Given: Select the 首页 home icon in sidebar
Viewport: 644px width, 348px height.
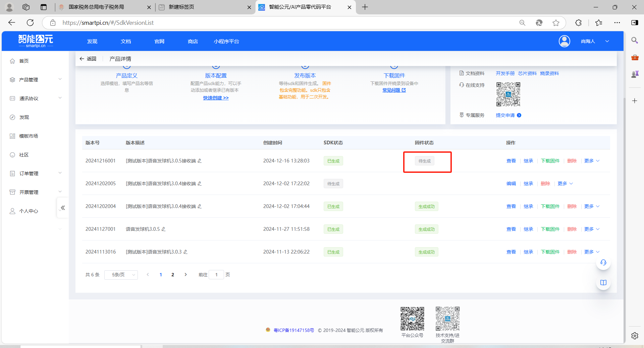Looking at the screenshot, I should 13,61.
